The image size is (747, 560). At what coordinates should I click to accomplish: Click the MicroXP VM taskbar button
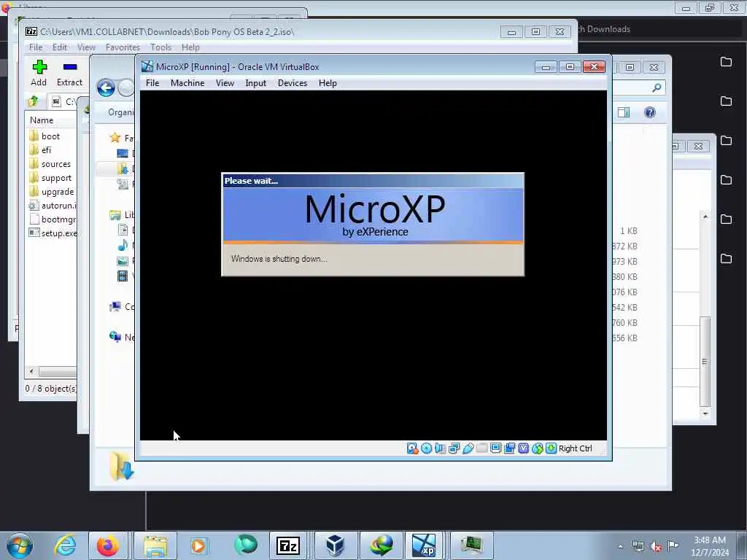424,545
